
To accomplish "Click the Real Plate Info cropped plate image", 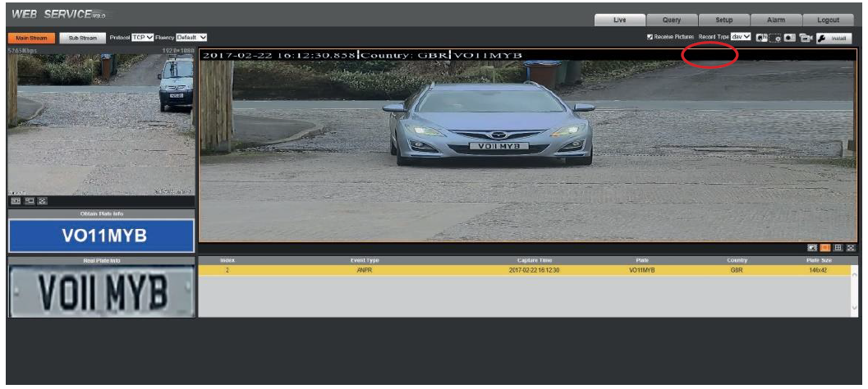I will point(102,291).
